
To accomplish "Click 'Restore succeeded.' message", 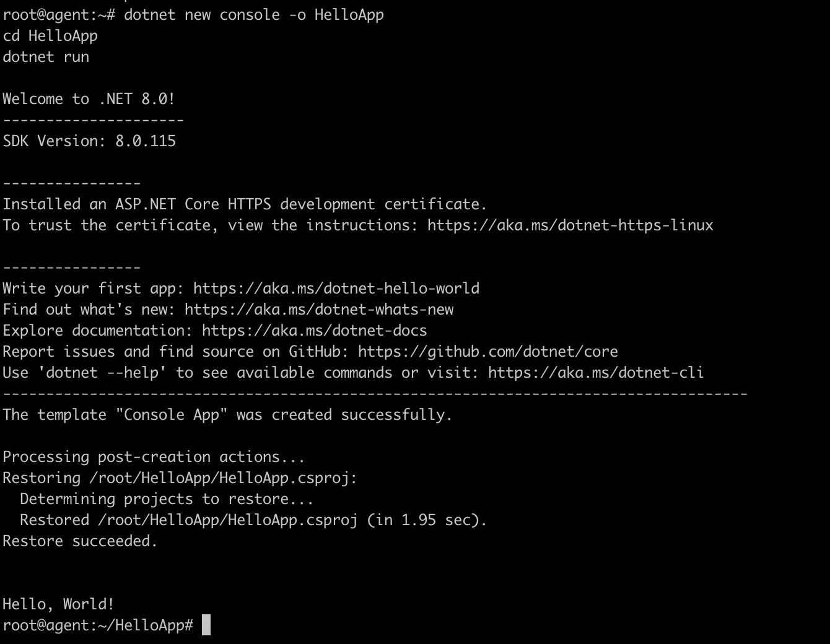I will click(80, 541).
